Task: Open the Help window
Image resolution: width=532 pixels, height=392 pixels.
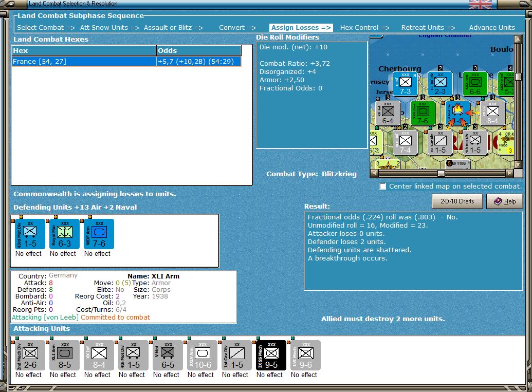Action: click(x=504, y=201)
